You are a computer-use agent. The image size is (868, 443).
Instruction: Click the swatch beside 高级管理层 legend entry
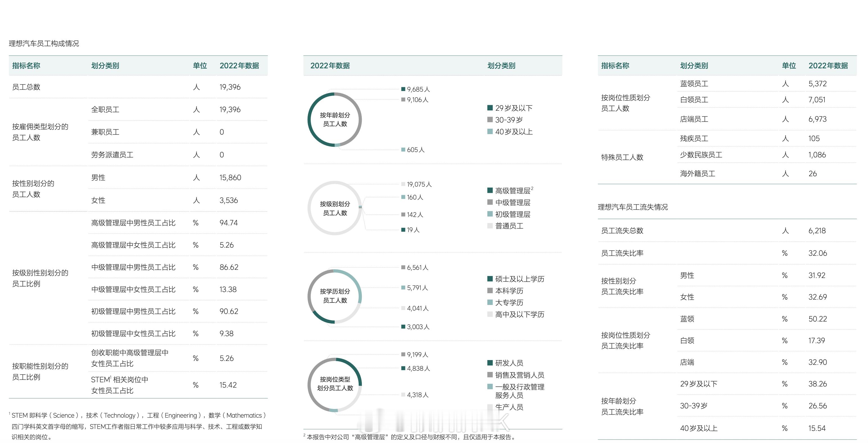pos(490,191)
